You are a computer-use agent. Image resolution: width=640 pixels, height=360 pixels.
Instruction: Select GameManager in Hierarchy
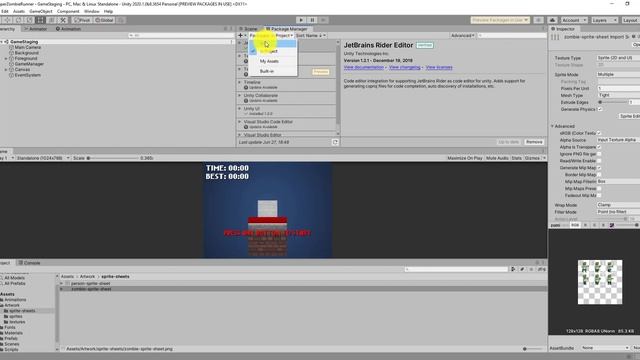pos(29,64)
